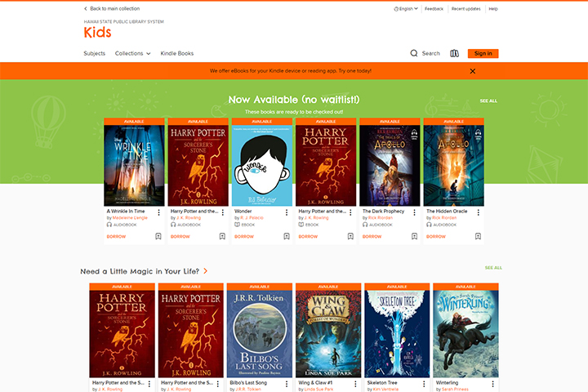The width and height of the screenshot is (588, 392).
Task: Open three-dot menu for Harry Potter audiobook
Action: [222, 212]
